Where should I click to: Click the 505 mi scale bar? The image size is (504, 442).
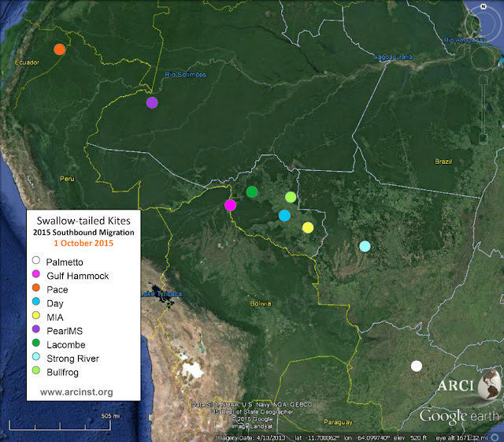pyautogui.click(x=60, y=425)
